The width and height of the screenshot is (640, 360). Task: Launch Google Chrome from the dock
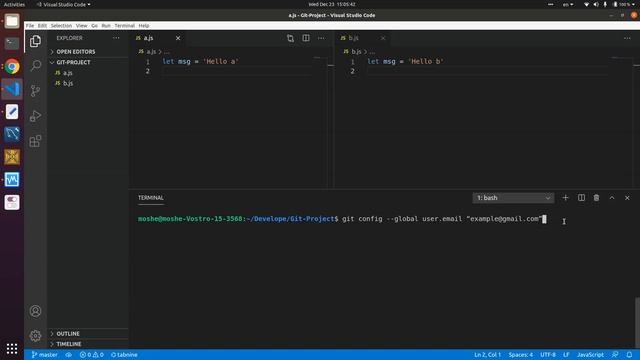pos(12,66)
